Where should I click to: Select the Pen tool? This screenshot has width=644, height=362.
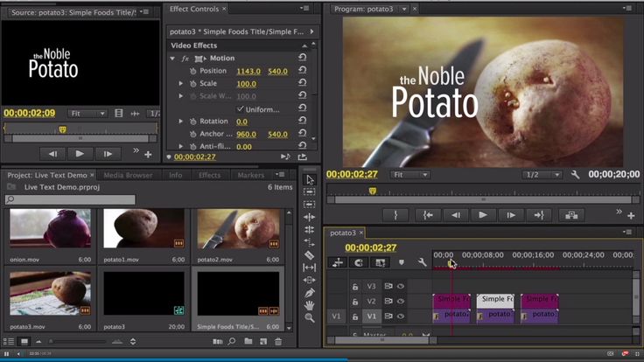coord(309,293)
